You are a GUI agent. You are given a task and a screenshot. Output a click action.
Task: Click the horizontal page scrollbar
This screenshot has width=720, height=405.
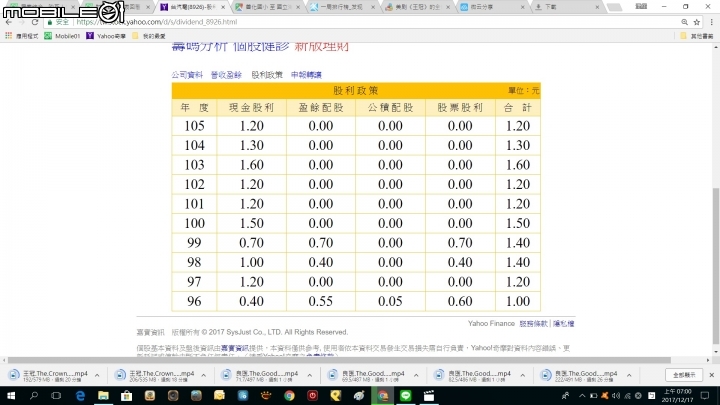click(339, 360)
